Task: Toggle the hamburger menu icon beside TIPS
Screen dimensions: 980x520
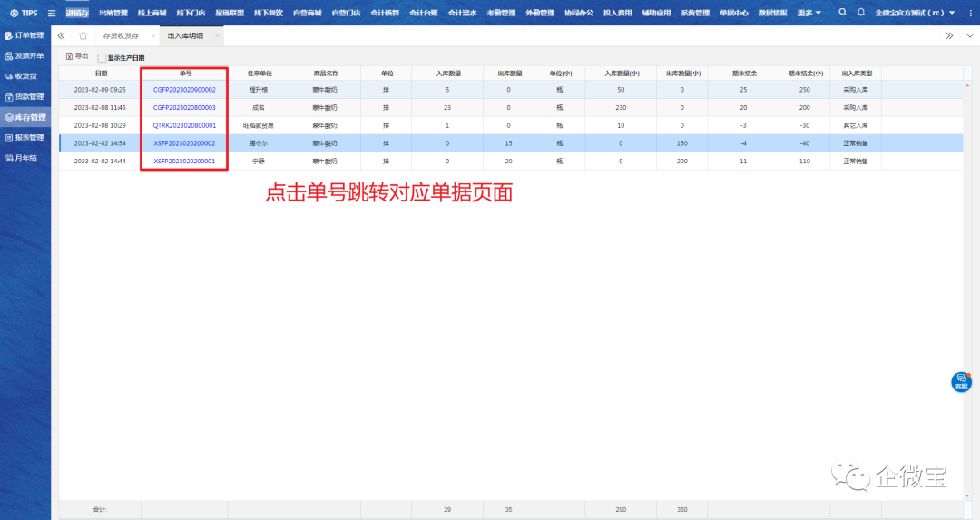Action: click(52, 13)
